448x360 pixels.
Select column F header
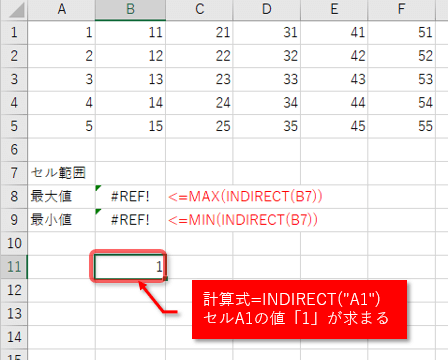click(401, 9)
